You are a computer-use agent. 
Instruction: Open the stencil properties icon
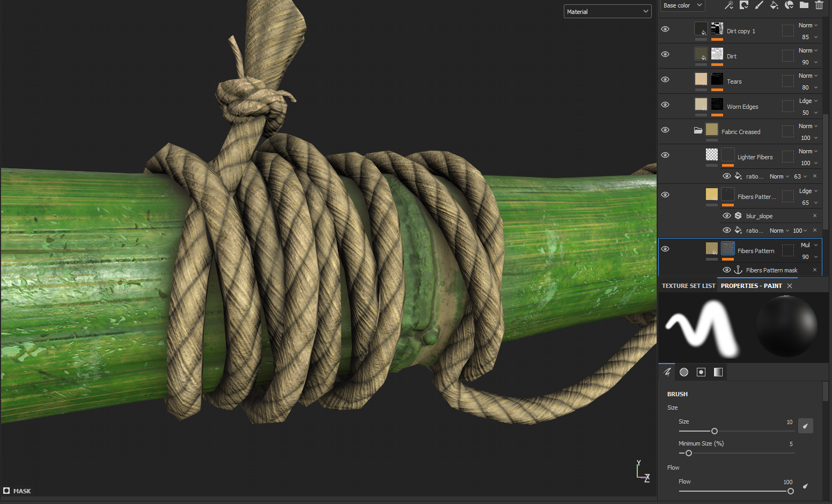(x=701, y=372)
